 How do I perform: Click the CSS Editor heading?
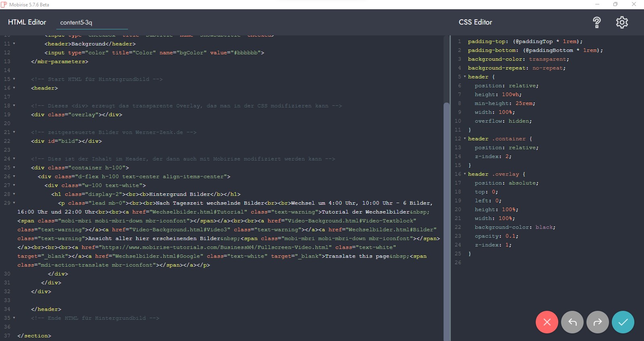(475, 22)
